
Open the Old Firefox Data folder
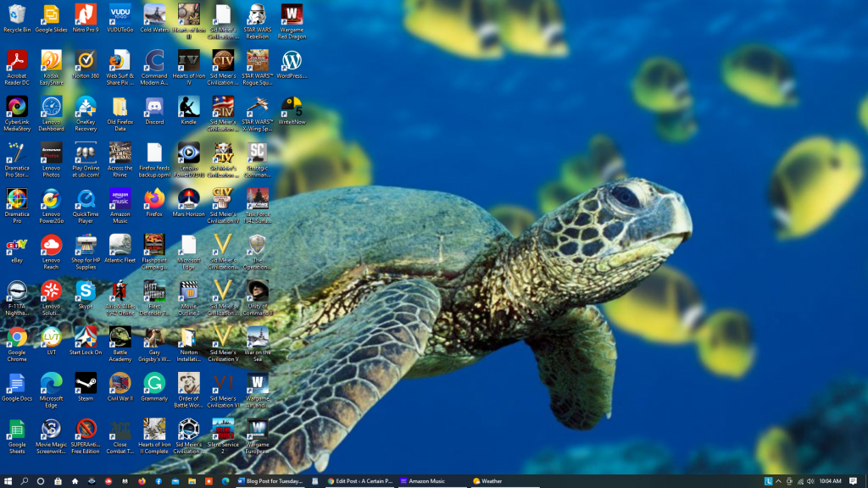(120, 107)
